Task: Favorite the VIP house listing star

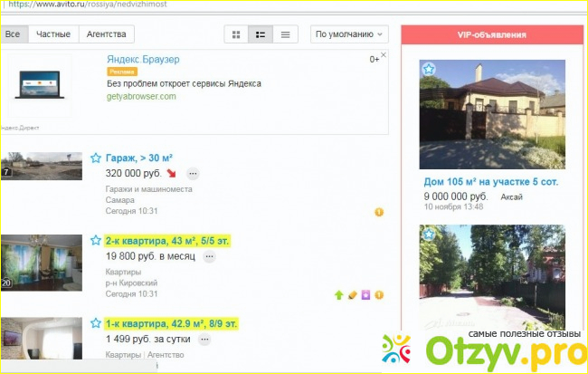Action: (x=429, y=69)
